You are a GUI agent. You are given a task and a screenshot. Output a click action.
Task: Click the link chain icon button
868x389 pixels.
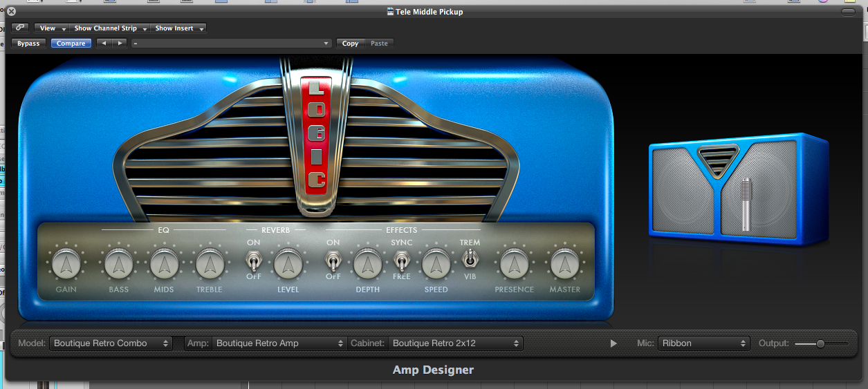click(x=19, y=28)
